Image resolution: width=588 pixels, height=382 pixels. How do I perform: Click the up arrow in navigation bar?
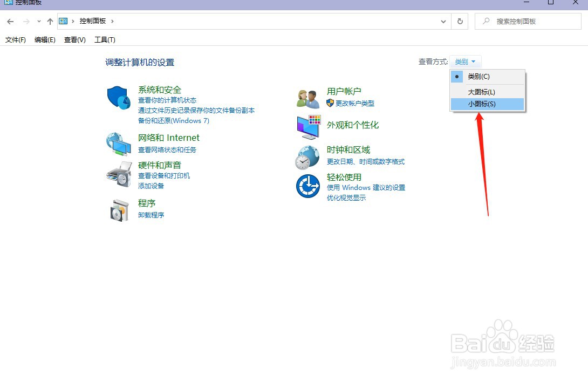click(x=49, y=21)
